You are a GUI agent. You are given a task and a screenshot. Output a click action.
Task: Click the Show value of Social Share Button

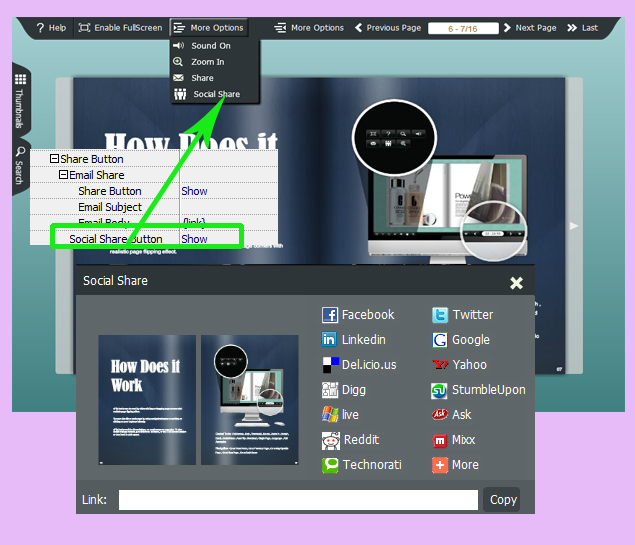(x=194, y=239)
